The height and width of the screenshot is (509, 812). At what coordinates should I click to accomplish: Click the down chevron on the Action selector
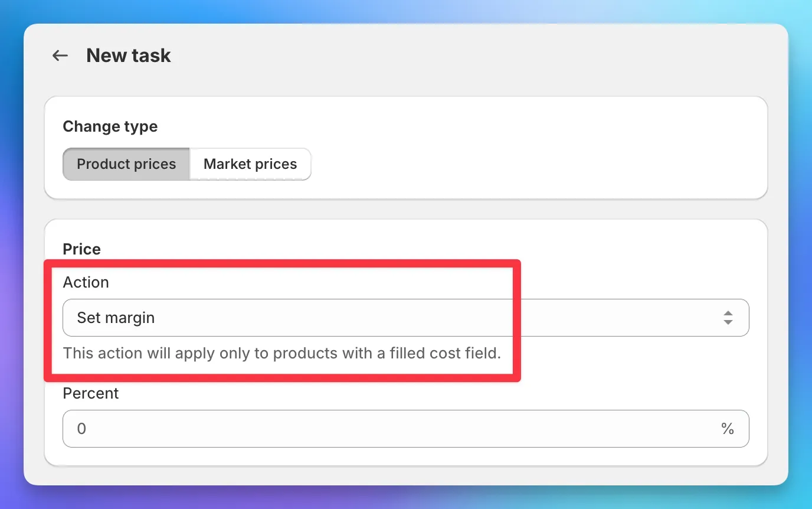pyautogui.click(x=728, y=322)
